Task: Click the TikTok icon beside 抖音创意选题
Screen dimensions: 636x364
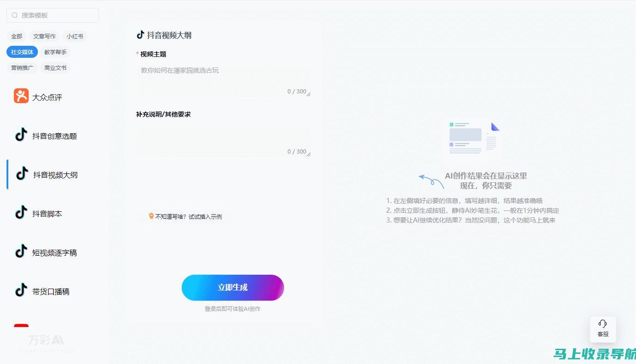Action: 21,135
